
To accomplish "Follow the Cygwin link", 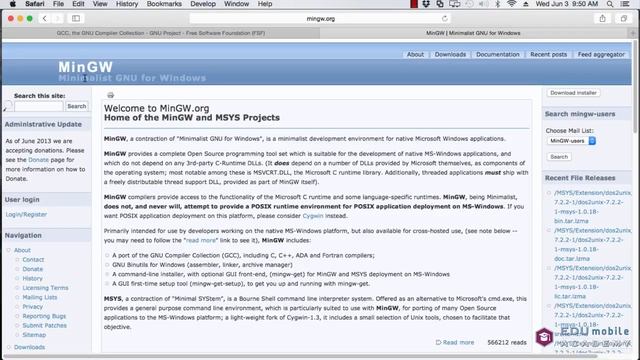I will click(313, 216).
